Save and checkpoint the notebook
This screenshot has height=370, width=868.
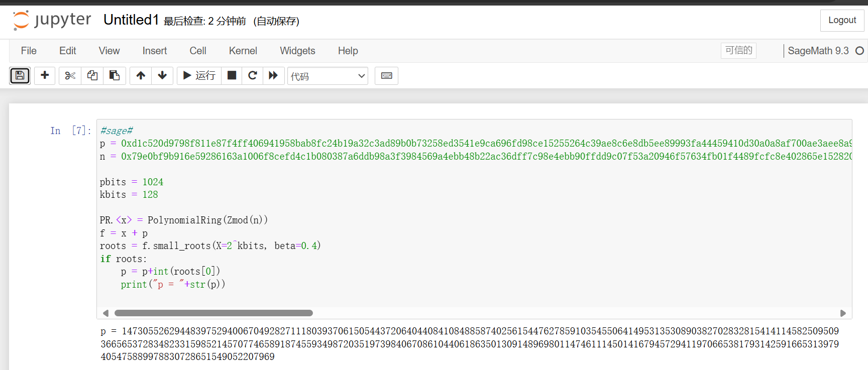(x=20, y=76)
